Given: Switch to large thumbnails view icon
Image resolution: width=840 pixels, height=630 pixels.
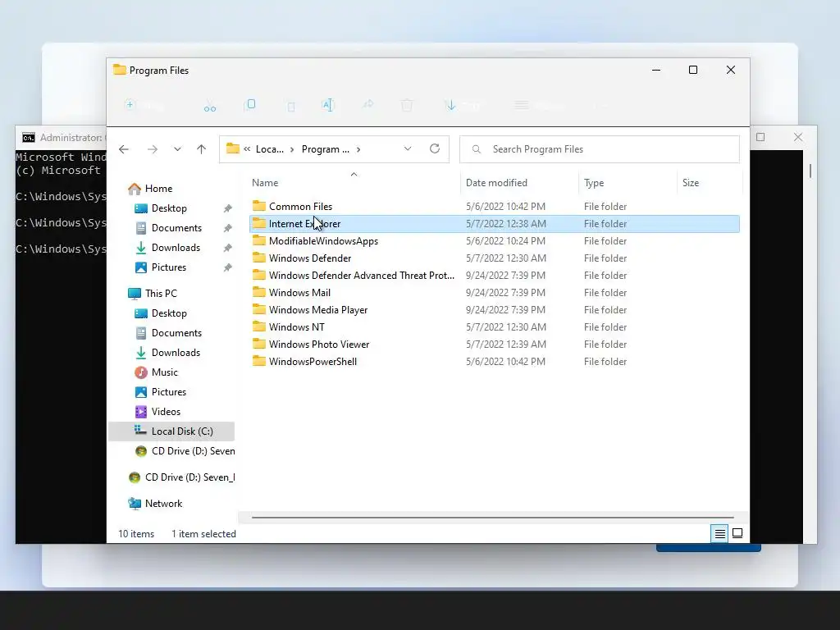Looking at the screenshot, I should (x=737, y=533).
